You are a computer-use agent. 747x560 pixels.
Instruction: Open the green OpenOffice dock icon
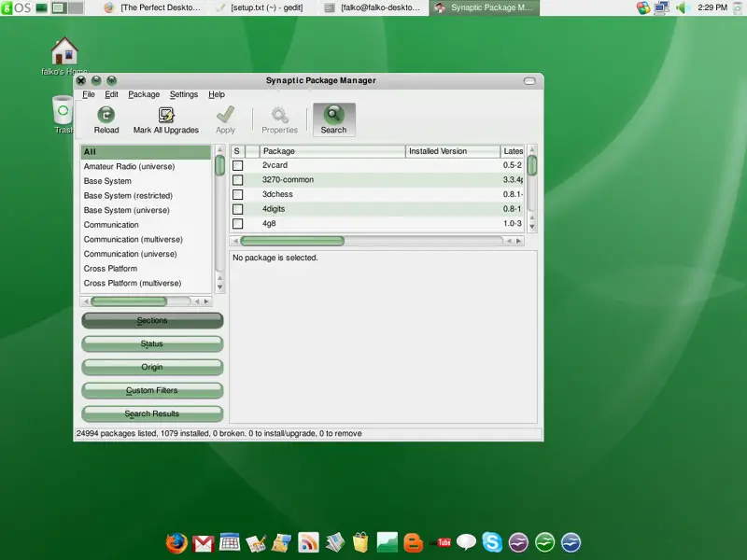click(x=544, y=542)
